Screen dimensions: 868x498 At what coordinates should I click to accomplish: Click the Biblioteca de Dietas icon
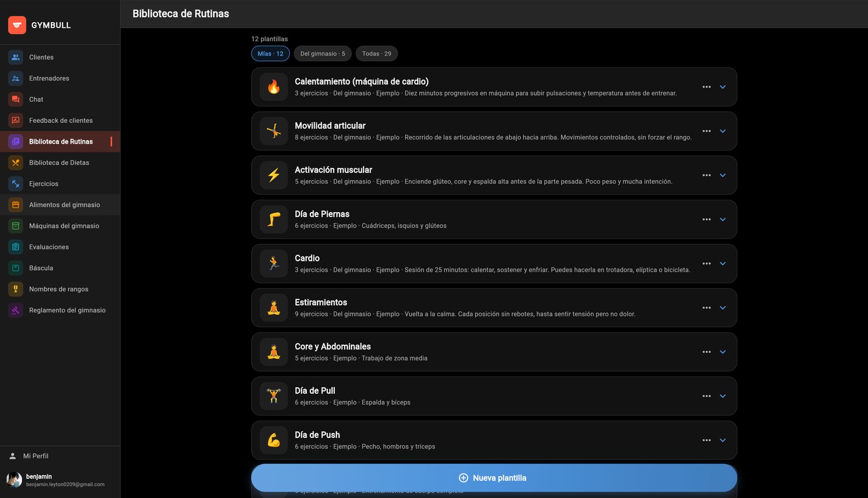[16, 163]
